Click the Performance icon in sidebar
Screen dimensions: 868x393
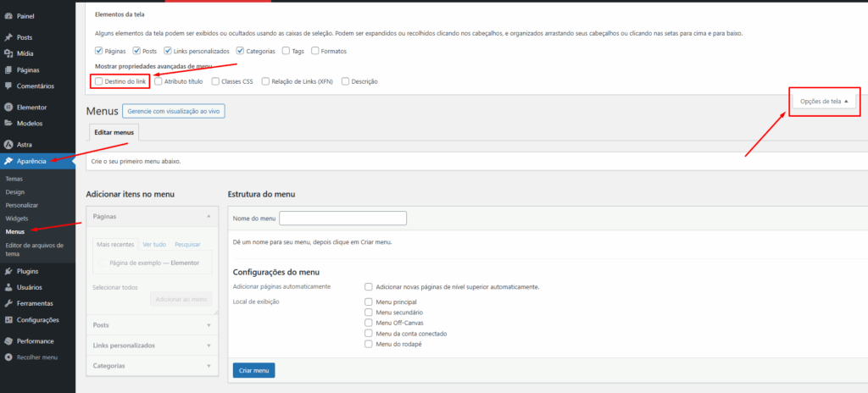click(x=8, y=341)
